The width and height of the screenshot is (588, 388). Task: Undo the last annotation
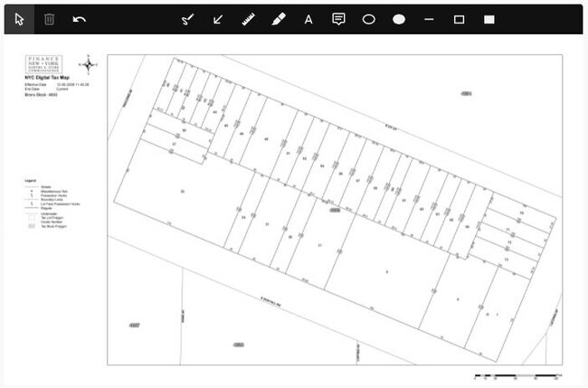pos(80,19)
